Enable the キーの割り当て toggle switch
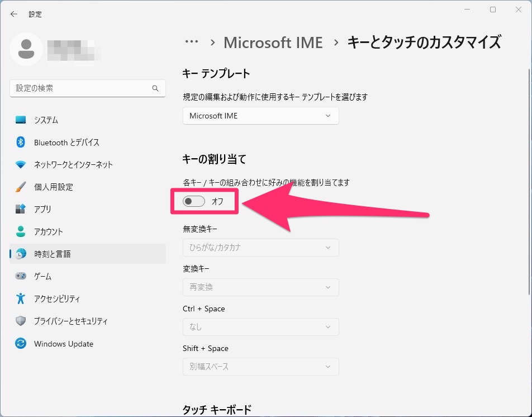The image size is (532, 417). (193, 201)
